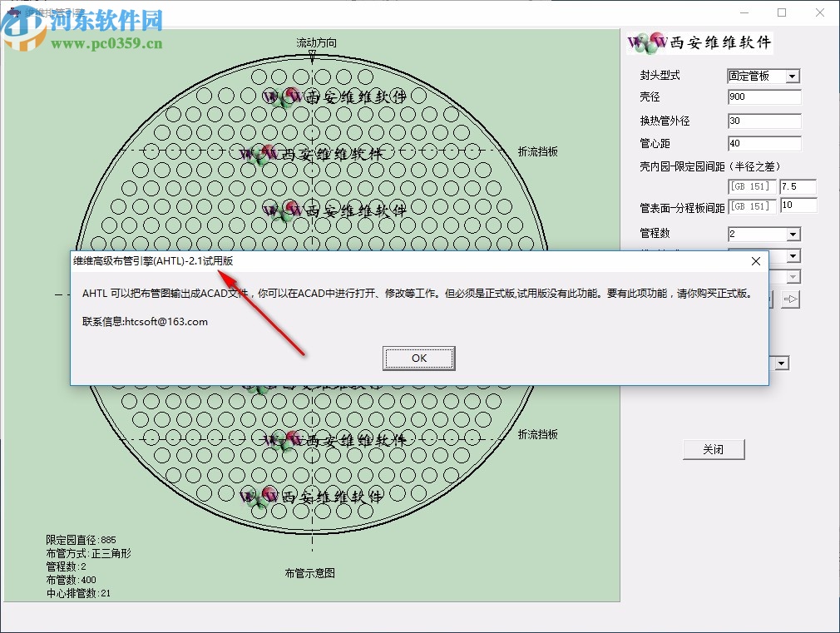Click the 关闭 close button on the panel
This screenshot has width=840, height=633.
[714, 448]
